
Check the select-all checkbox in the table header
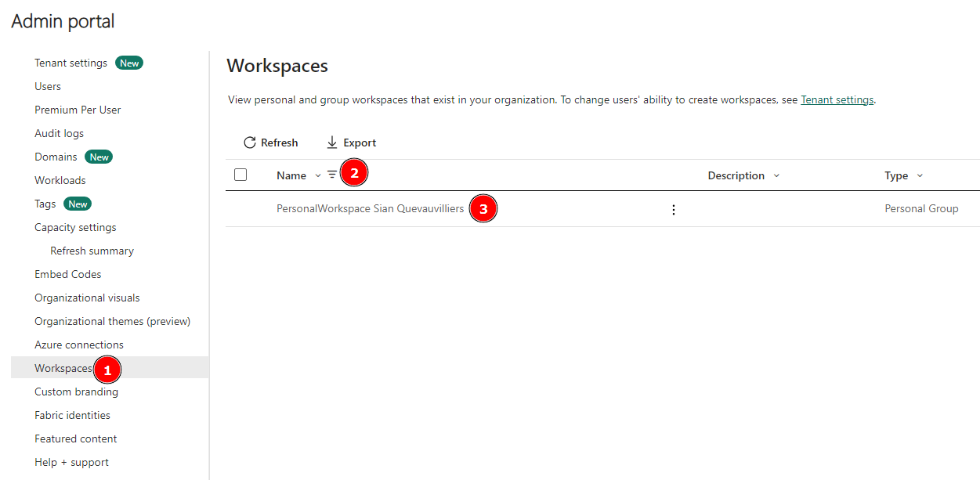point(240,175)
